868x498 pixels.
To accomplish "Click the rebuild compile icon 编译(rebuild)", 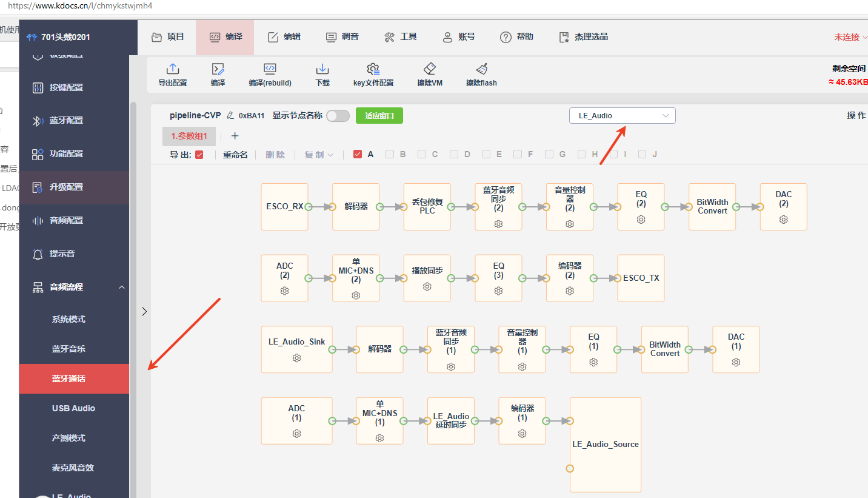I will [270, 69].
